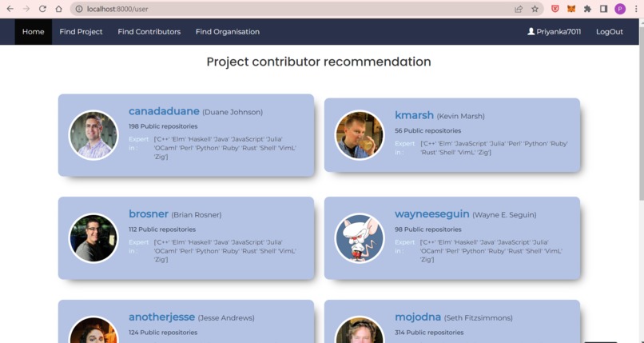644x343 pixels.
Task: Reload the page with the refresh icon
Action: pyautogui.click(x=42, y=9)
